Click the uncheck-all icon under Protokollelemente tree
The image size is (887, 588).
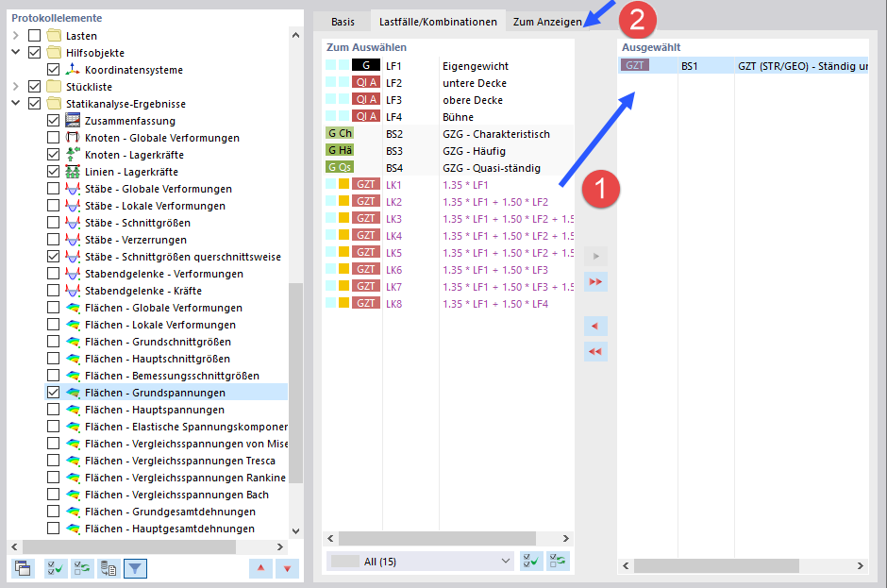(x=82, y=568)
